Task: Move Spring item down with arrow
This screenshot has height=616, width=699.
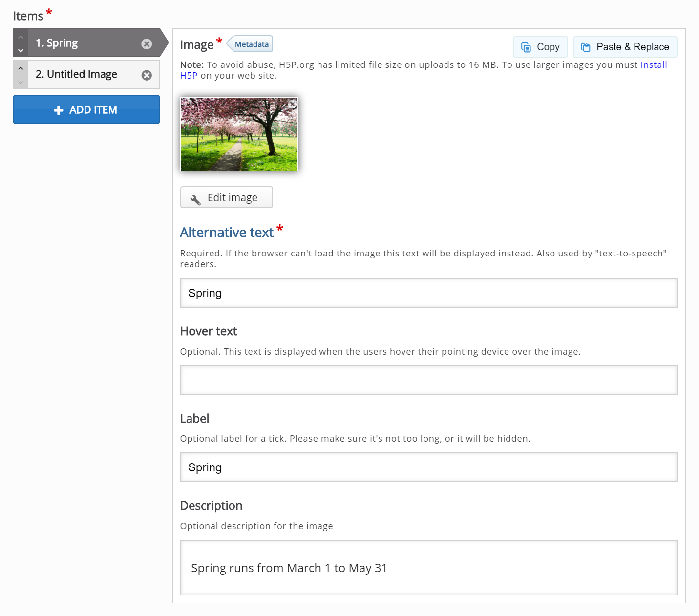Action: [21, 50]
